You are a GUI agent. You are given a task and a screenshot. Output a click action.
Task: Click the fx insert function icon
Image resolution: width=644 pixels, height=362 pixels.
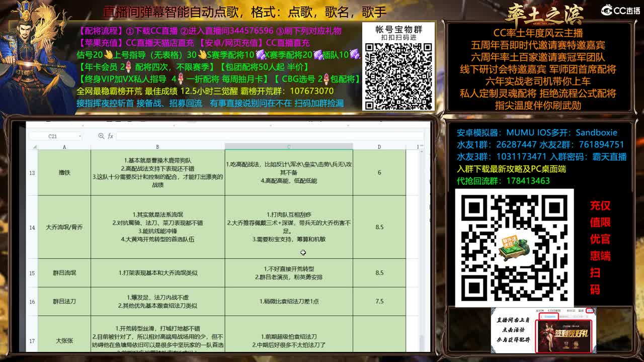(x=111, y=136)
